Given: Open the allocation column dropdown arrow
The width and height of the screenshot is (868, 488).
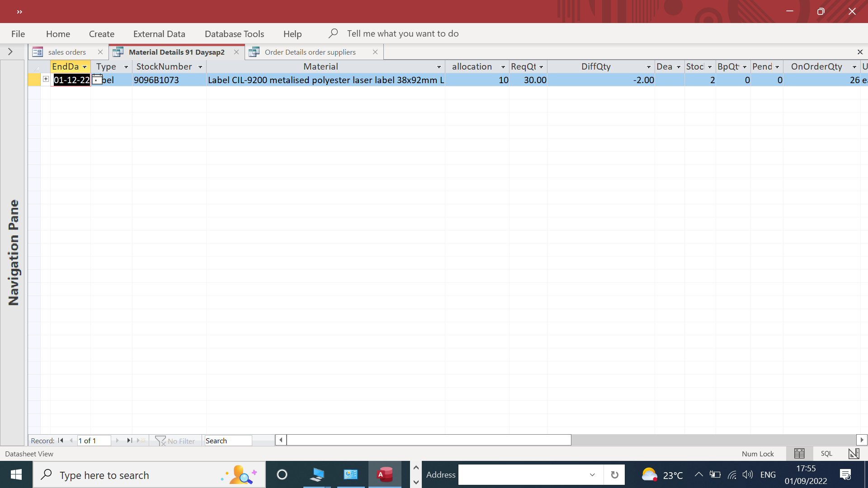Looking at the screenshot, I should pyautogui.click(x=503, y=67).
